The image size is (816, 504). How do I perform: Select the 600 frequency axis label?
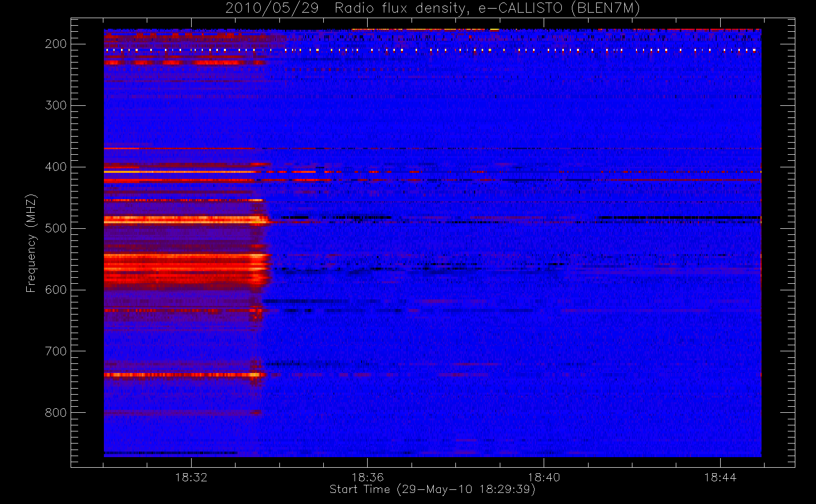55,290
